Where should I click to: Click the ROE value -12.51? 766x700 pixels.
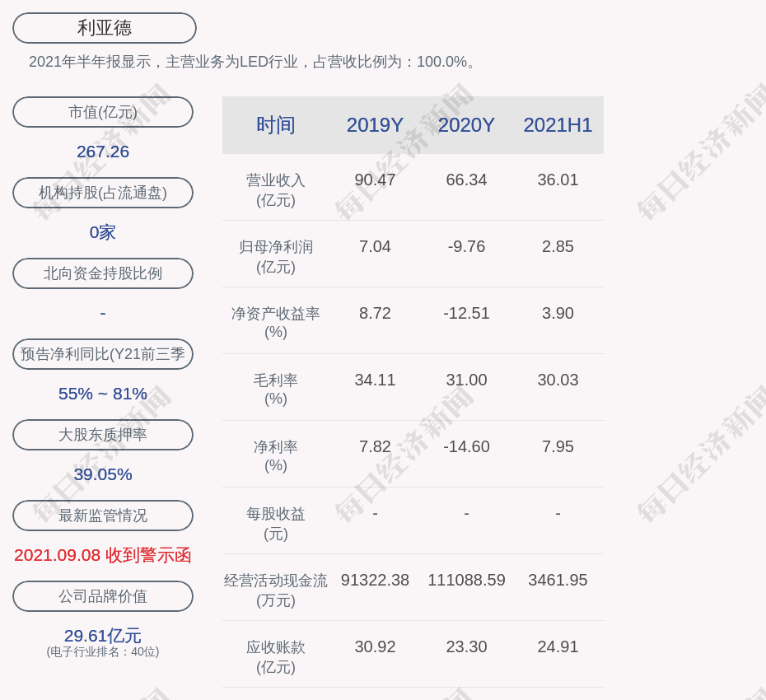[466, 313]
